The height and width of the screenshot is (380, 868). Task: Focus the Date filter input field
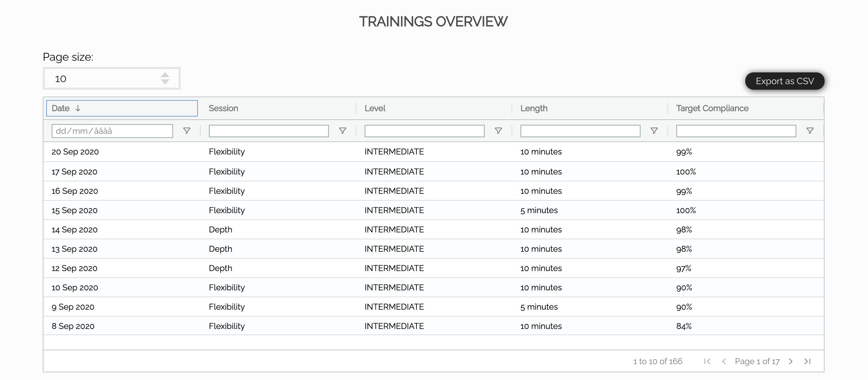click(112, 131)
